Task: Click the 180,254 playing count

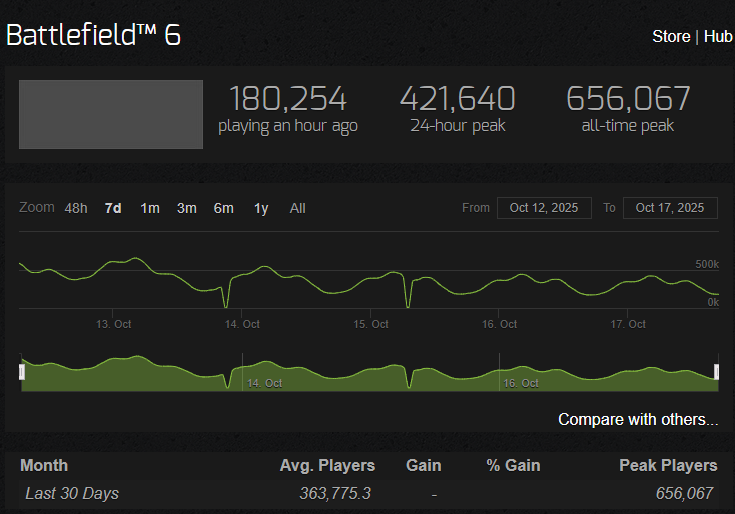Action: click(x=288, y=98)
